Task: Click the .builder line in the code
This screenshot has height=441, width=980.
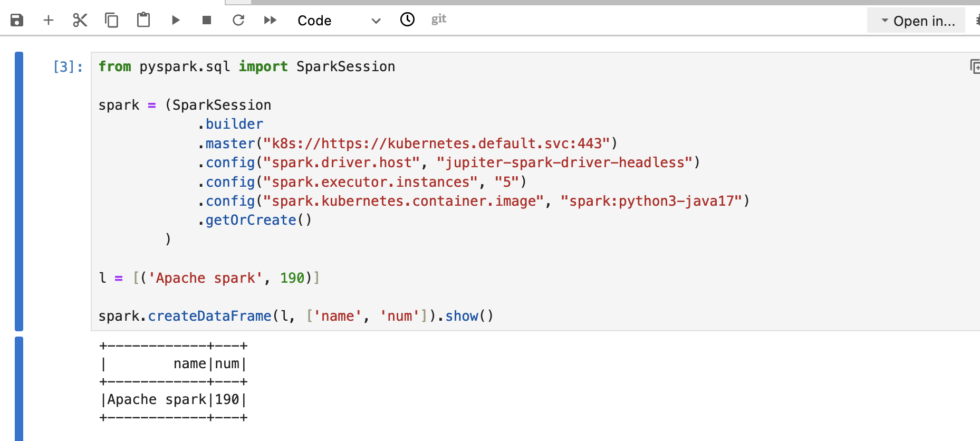Action: (x=230, y=124)
